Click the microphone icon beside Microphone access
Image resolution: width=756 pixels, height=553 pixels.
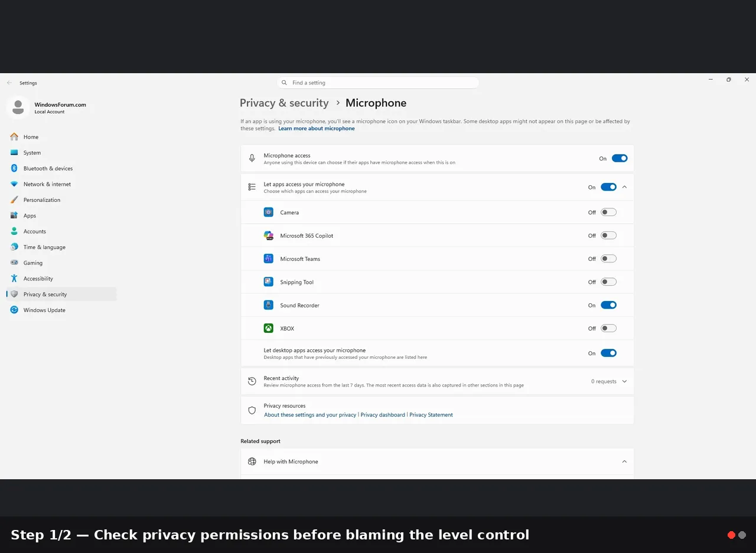252,158
